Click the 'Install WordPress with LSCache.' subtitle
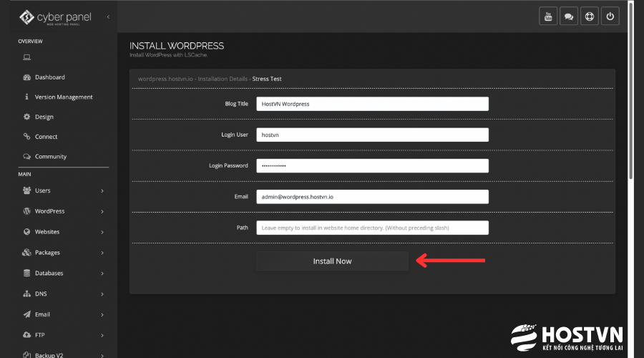Viewport: 644px width, 358px height. [168, 55]
